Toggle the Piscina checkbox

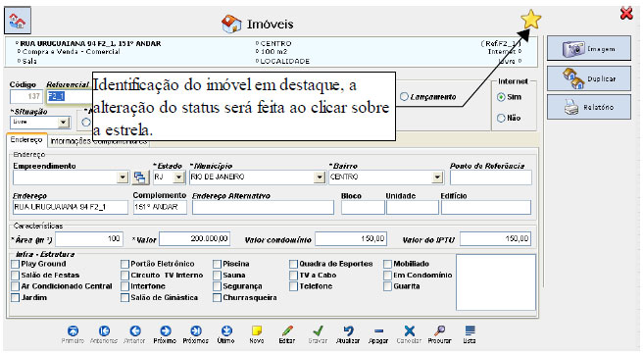(x=218, y=264)
